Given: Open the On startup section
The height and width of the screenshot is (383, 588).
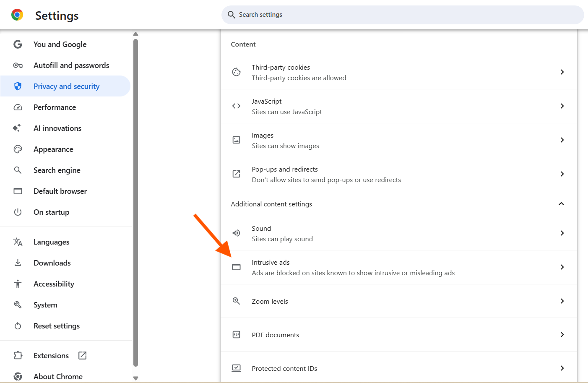Looking at the screenshot, I should [65, 212].
